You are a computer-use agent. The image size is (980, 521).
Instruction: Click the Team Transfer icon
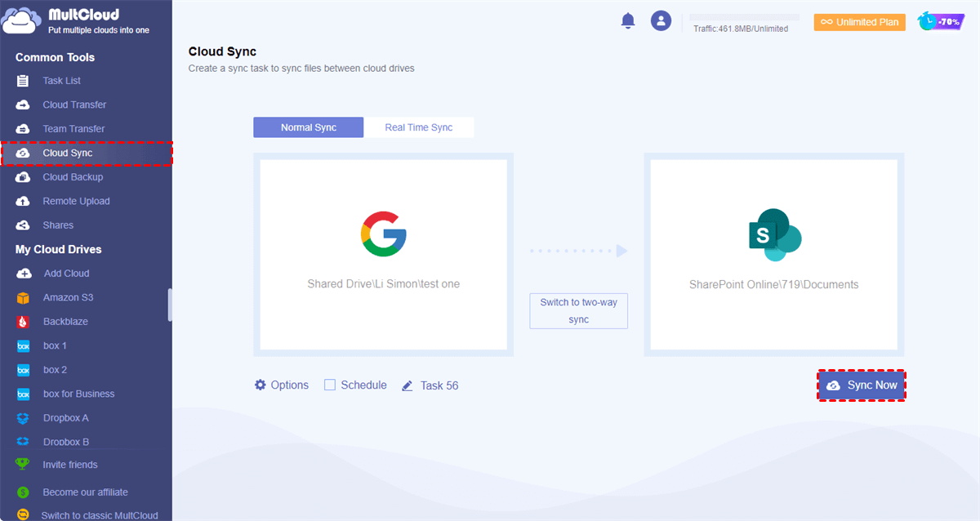[x=23, y=129]
